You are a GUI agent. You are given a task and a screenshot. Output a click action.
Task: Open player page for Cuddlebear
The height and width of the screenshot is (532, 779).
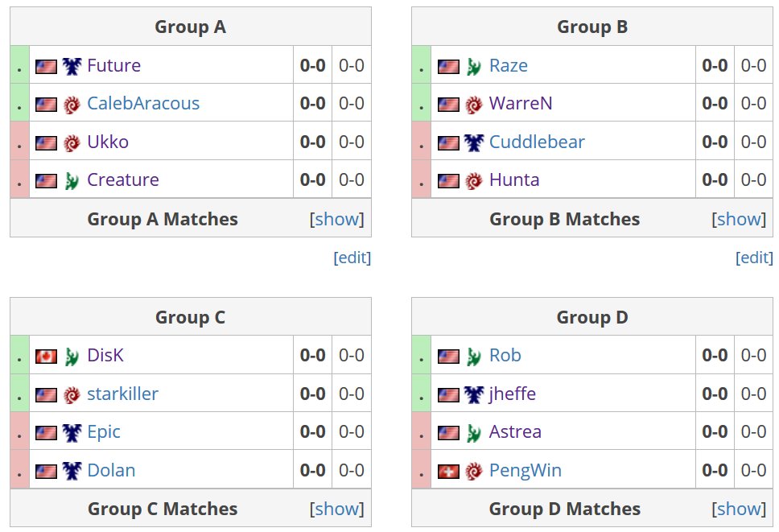(x=537, y=142)
